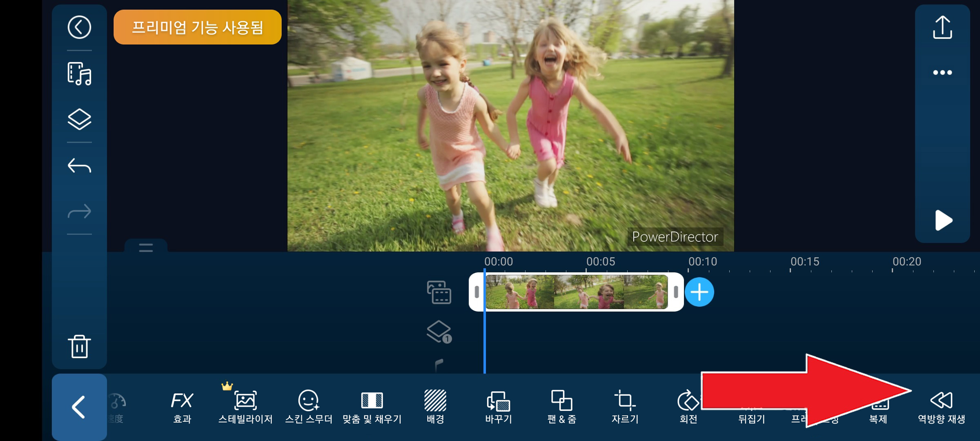Open the media and music library icon
The image size is (980, 441).
79,74
